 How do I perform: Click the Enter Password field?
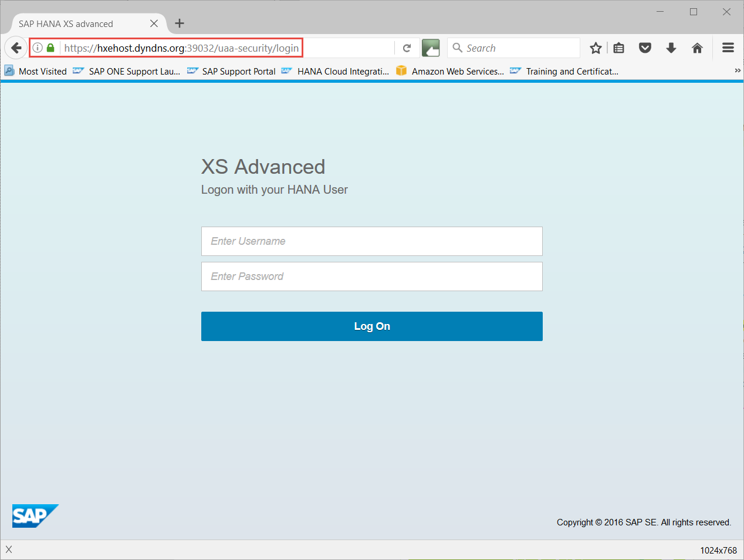pyautogui.click(x=371, y=276)
